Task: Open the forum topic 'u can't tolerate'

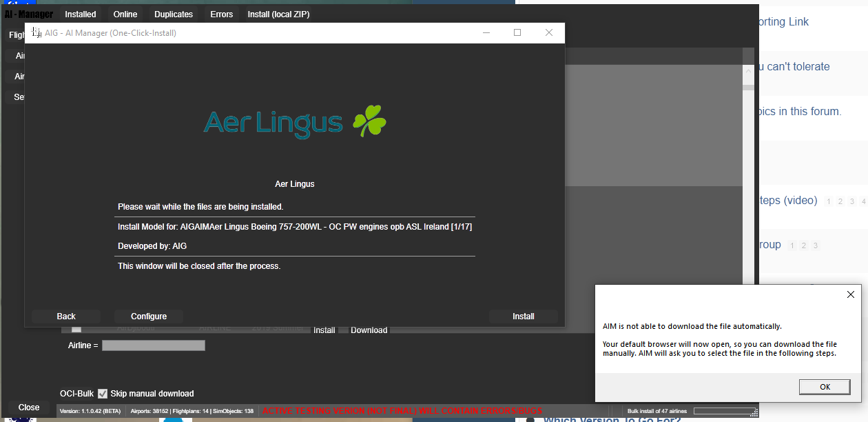Action: pos(793,67)
